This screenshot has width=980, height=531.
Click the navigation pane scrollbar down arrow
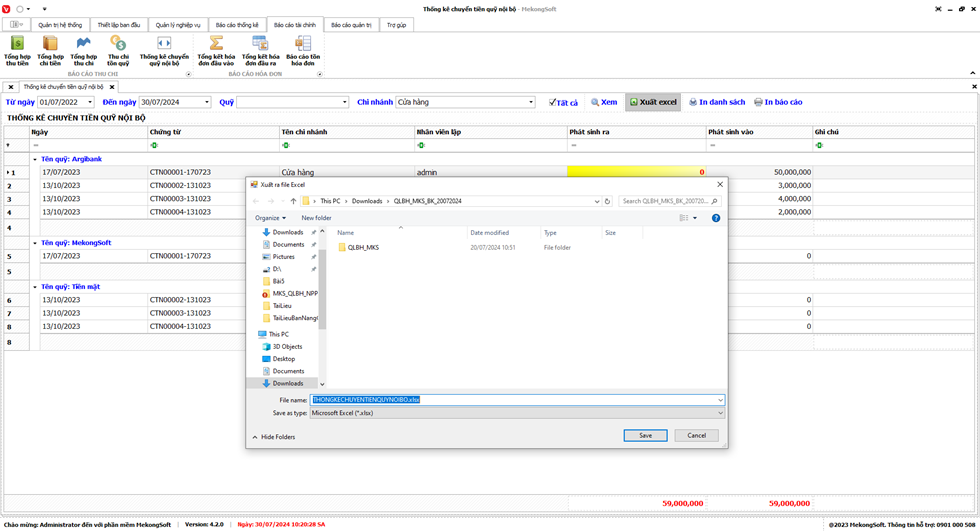[322, 384]
